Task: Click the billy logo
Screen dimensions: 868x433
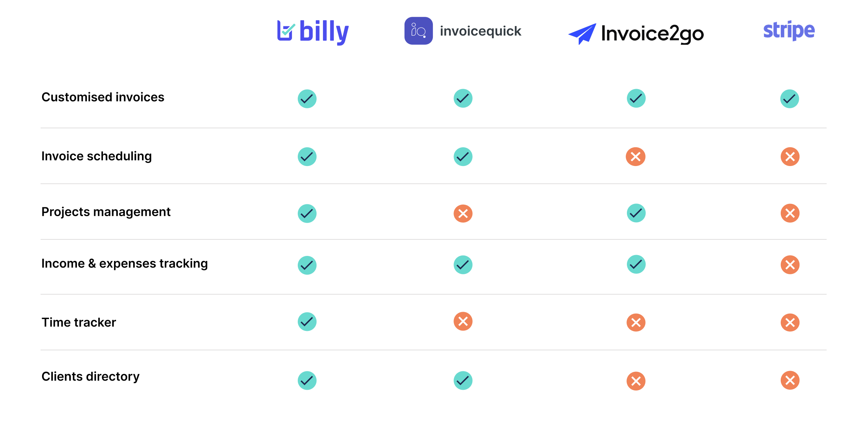Action: pyautogui.click(x=313, y=32)
